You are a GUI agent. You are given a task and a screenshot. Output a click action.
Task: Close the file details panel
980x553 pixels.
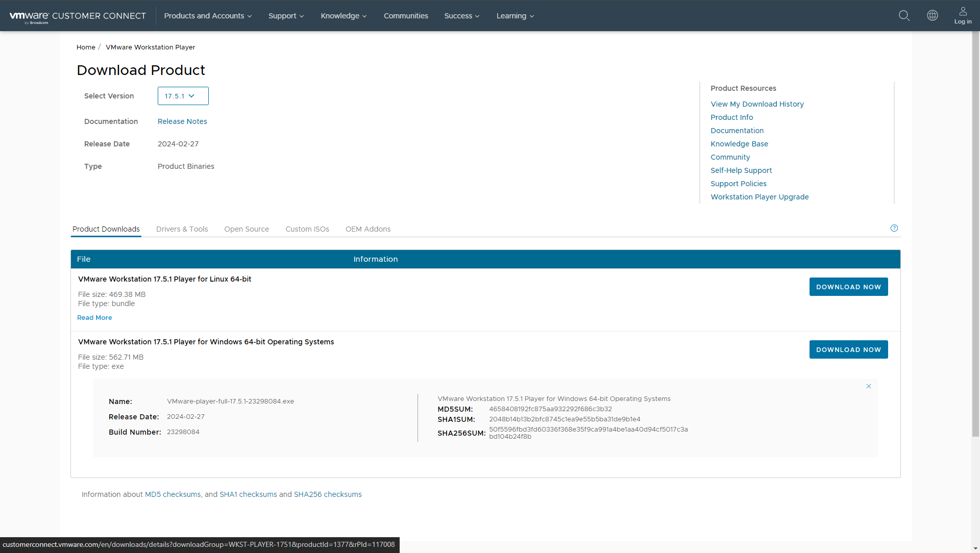868,386
